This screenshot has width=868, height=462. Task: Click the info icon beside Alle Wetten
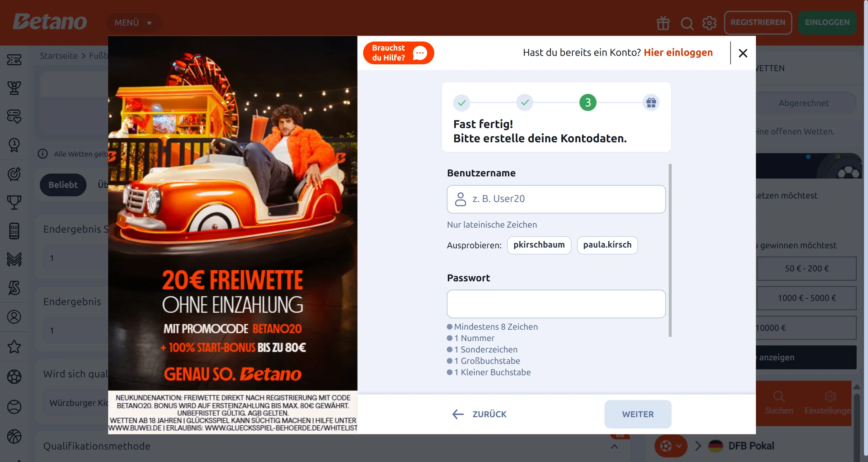click(x=43, y=154)
